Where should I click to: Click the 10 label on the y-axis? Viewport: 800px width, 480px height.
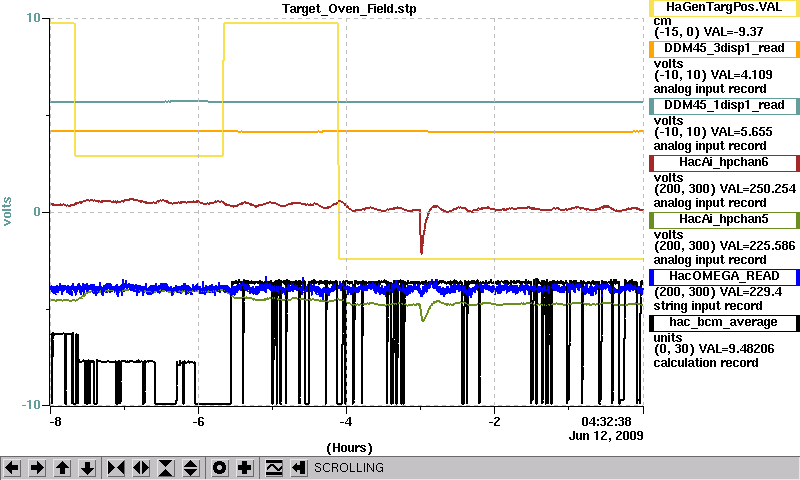[33, 18]
